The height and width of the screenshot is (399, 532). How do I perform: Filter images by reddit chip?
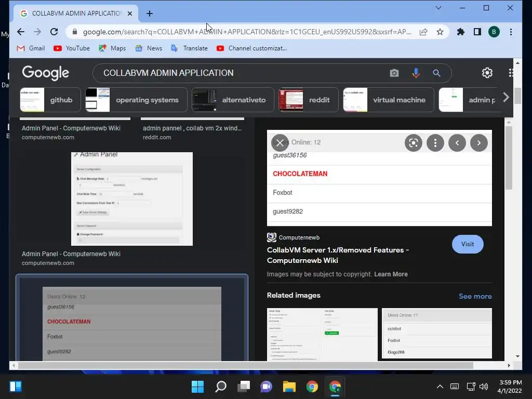[309, 100]
